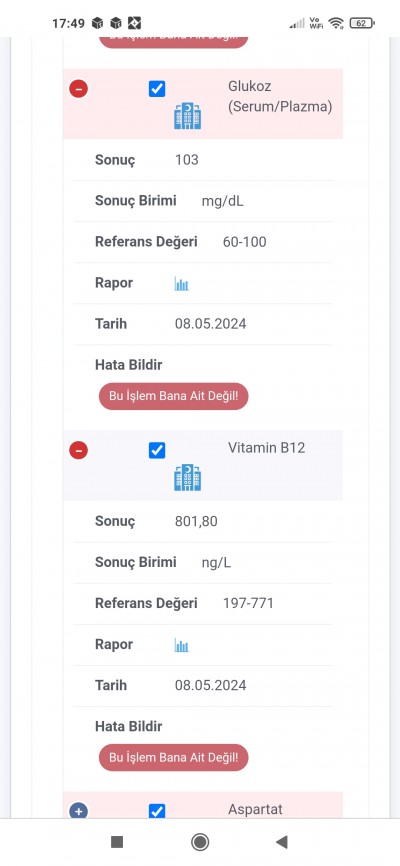This screenshot has height=866, width=400.
Task: Uncheck the Vitamin B12 checkbox
Action: coord(157,450)
